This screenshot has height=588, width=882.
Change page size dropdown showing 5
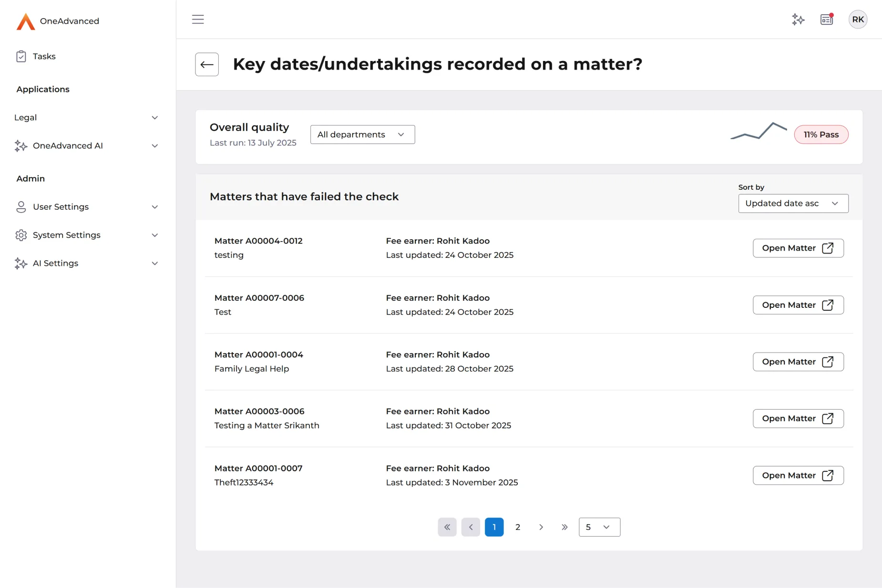coord(599,527)
